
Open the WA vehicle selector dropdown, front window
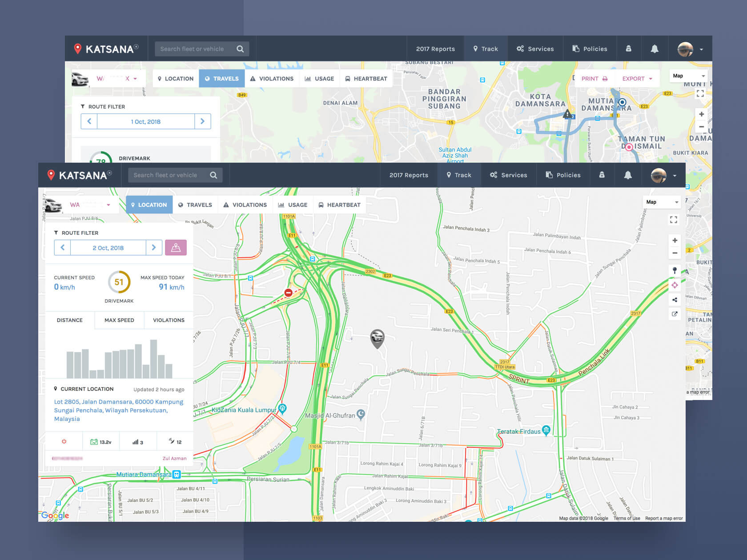90,205
